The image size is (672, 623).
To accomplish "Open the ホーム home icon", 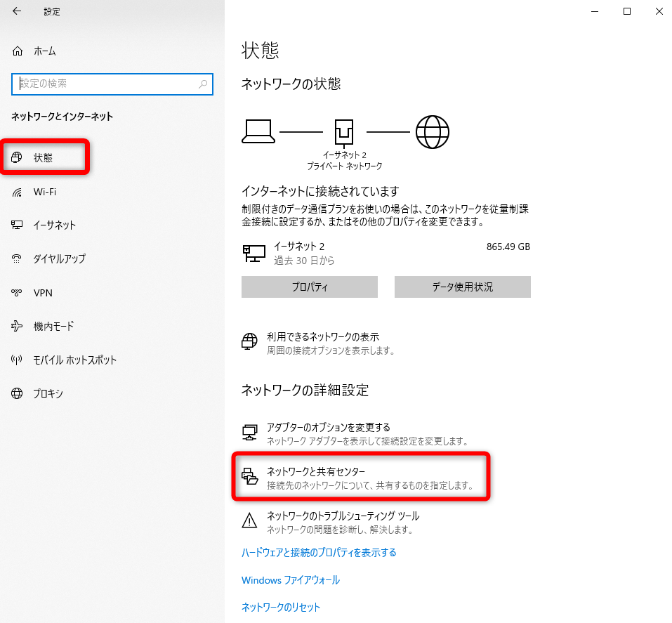I will (18, 51).
